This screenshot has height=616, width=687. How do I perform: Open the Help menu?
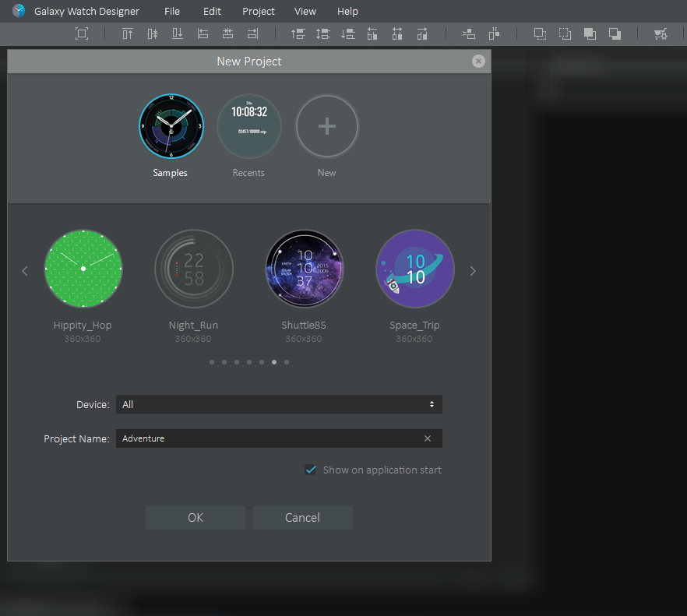(347, 12)
